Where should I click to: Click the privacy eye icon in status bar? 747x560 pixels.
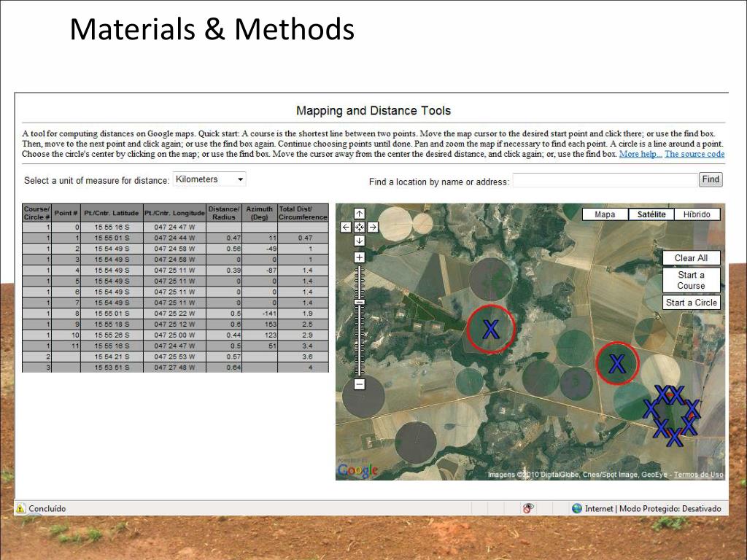pyautogui.click(x=528, y=508)
